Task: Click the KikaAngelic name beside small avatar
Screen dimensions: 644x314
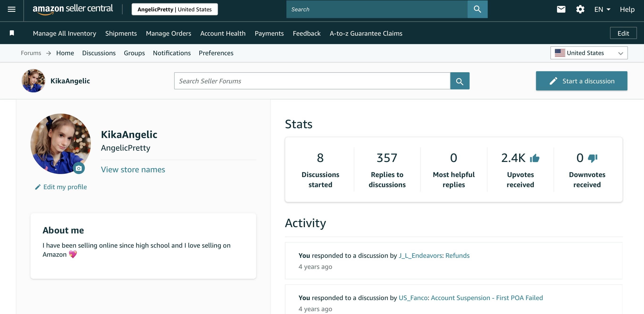Action: point(70,81)
